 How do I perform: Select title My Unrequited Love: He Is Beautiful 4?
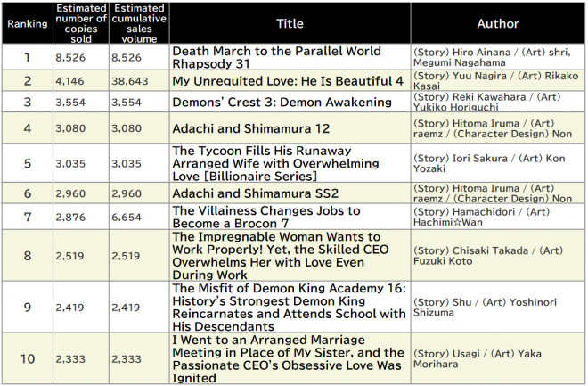click(x=288, y=81)
